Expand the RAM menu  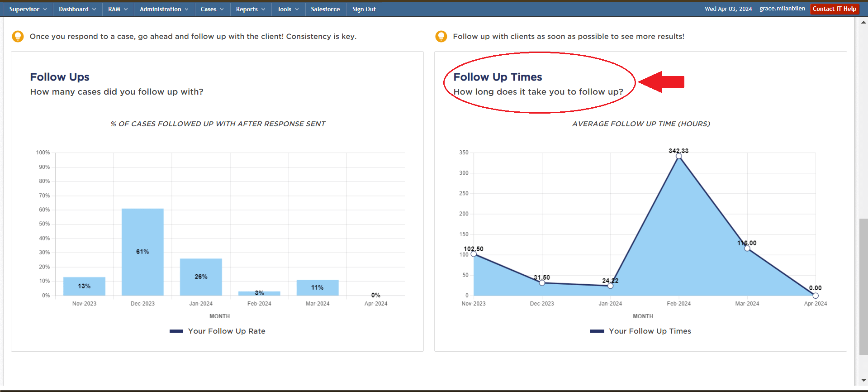pos(118,9)
